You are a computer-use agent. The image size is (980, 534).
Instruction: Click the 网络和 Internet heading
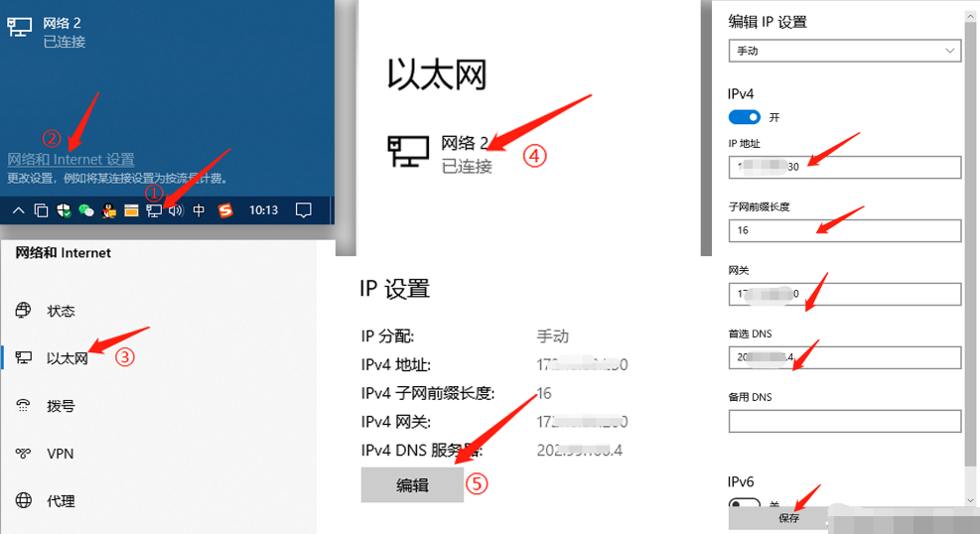[x=64, y=253]
